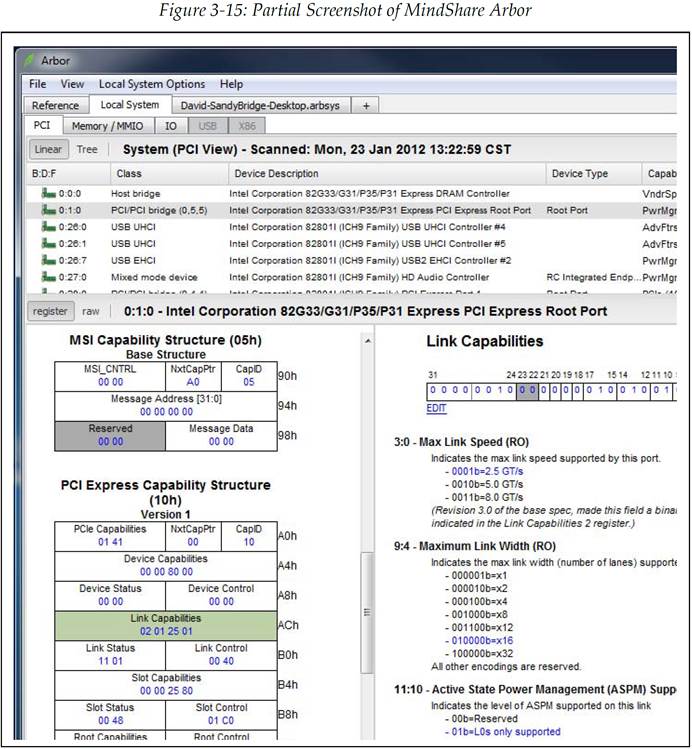The image size is (692, 749).
Task: Open the Local System Options menu
Action: 152,84
